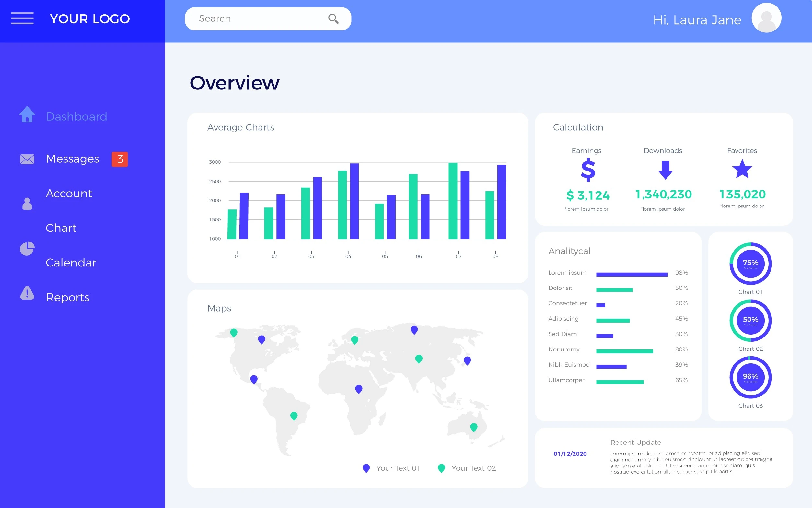Image resolution: width=812 pixels, height=508 pixels.
Task: Click the map pin over central Africa
Action: coord(359,389)
